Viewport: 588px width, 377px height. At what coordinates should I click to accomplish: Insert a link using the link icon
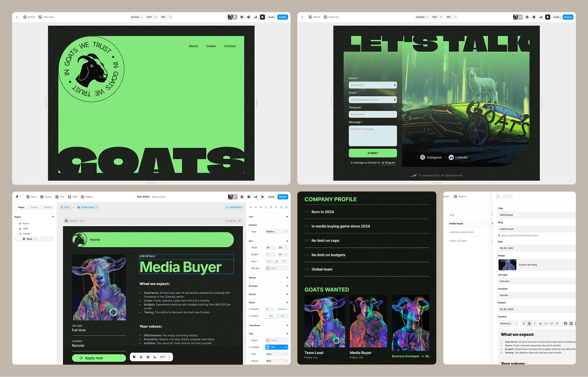tap(524, 324)
